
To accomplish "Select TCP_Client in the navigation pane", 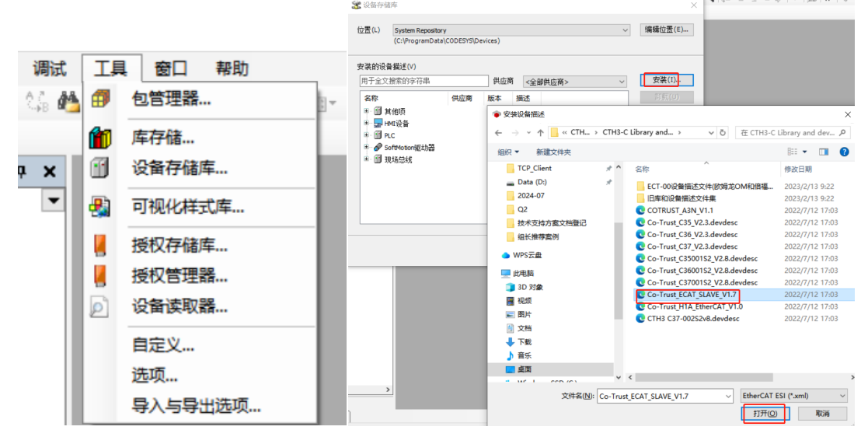I will (x=534, y=169).
